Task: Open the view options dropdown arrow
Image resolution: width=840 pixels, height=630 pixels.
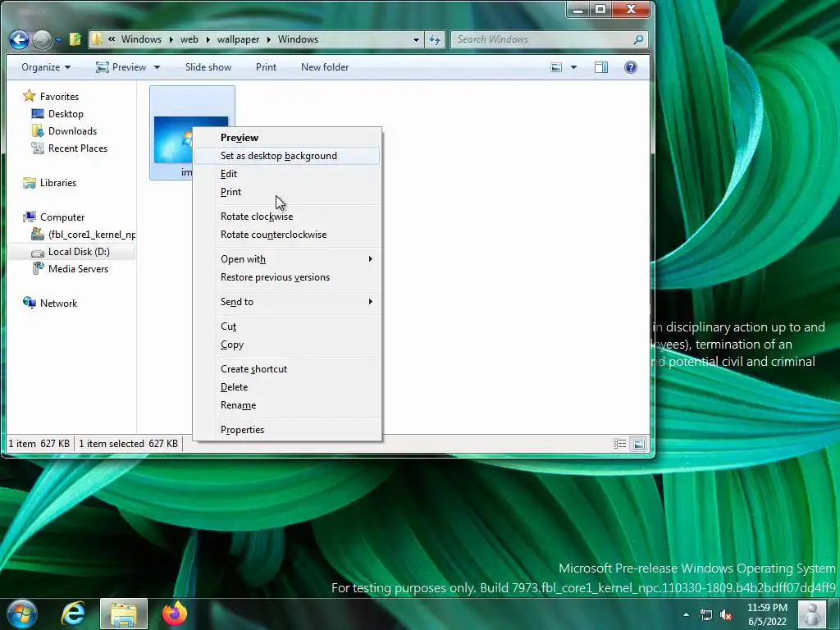Action: click(x=573, y=67)
